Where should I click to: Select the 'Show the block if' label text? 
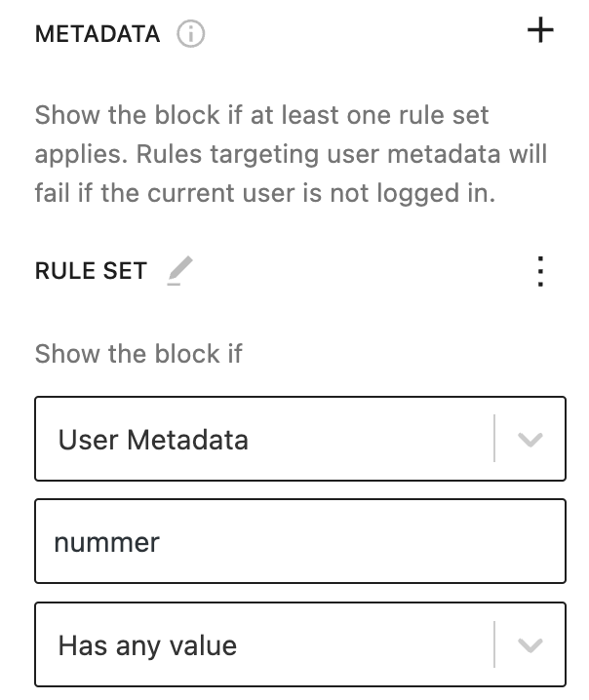pos(138,354)
